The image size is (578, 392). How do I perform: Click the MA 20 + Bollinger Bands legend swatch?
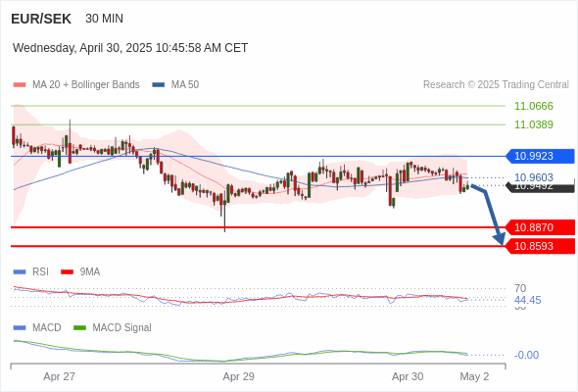point(20,85)
